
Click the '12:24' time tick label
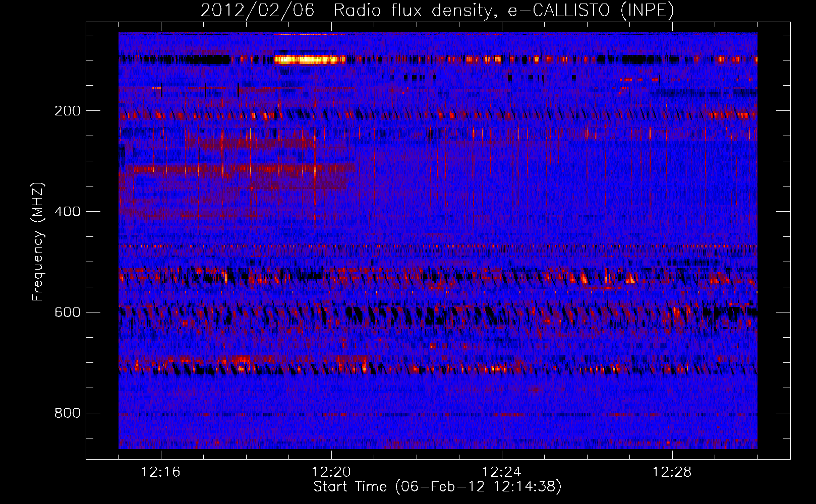(502, 472)
